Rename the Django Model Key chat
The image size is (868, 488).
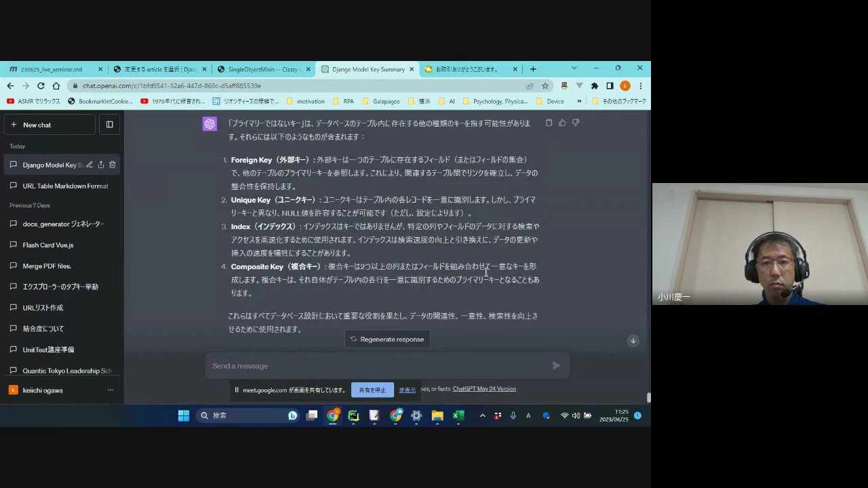[x=90, y=165]
